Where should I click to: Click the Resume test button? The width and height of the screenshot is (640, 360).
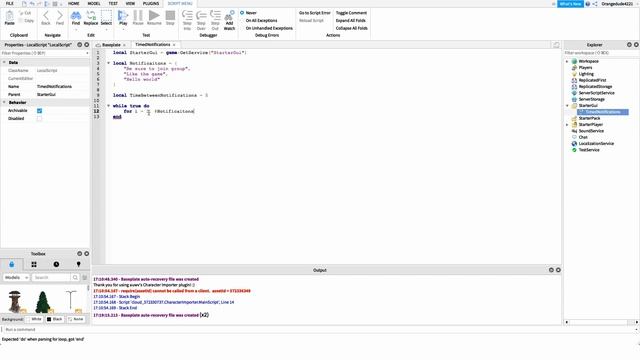click(x=154, y=18)
